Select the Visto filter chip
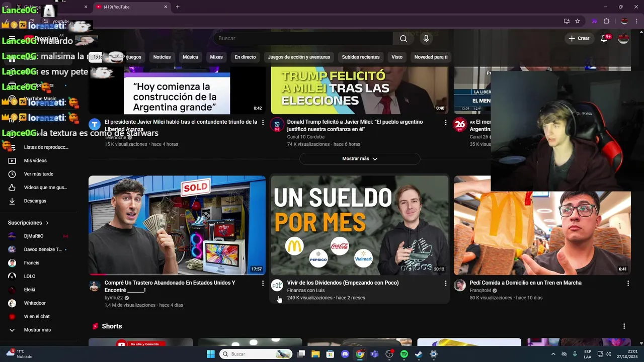This screenshot has width=644, height=362. 397,57
